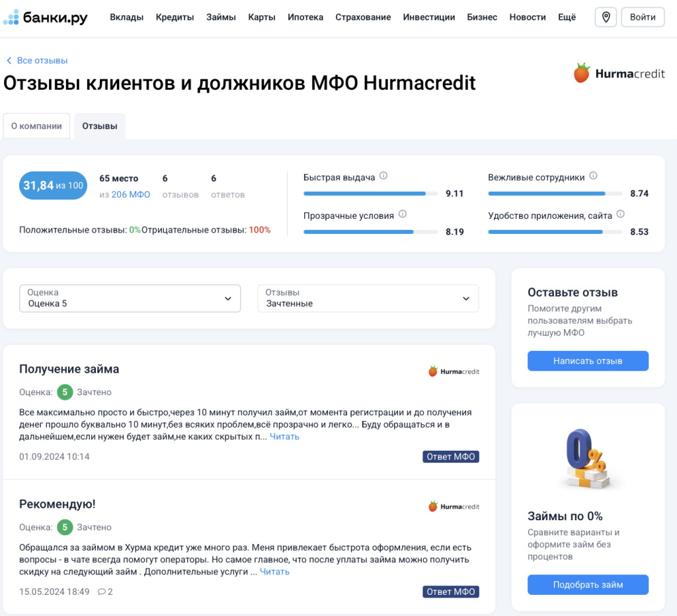Open the Ипотека menu item
The height and width of the screenshot is (616, 677).
(x=305, y=17)
